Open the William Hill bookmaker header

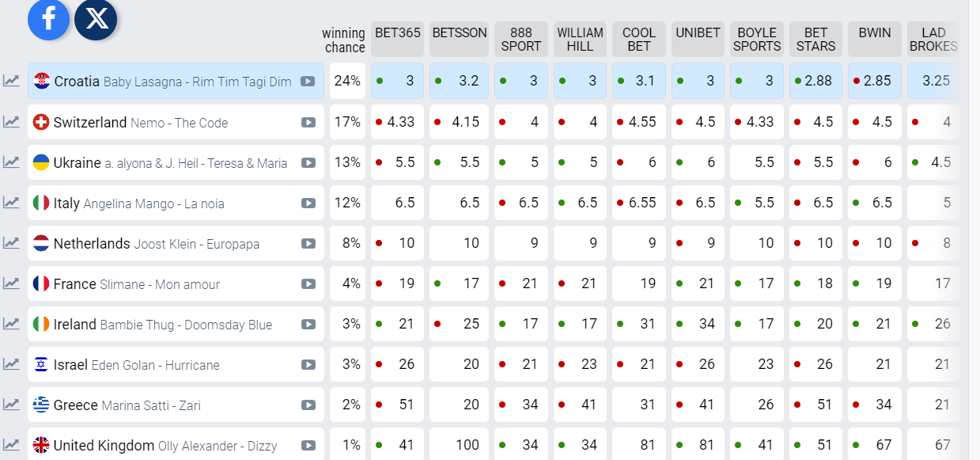[580, 40]
